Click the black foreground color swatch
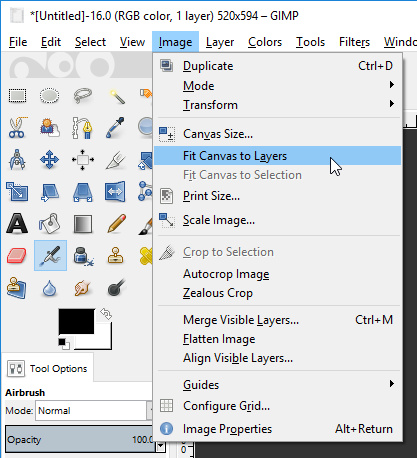The width and height of the screenshot is (417, 458). [x=76, y=321]
